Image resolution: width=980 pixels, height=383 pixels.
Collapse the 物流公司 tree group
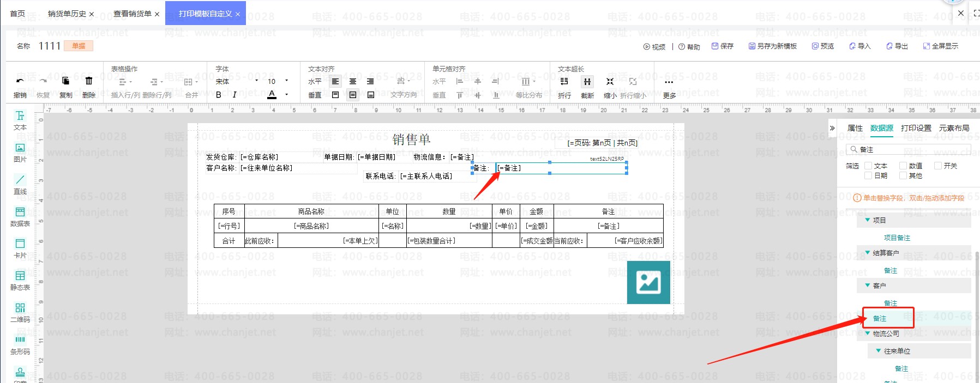[868, 333]
